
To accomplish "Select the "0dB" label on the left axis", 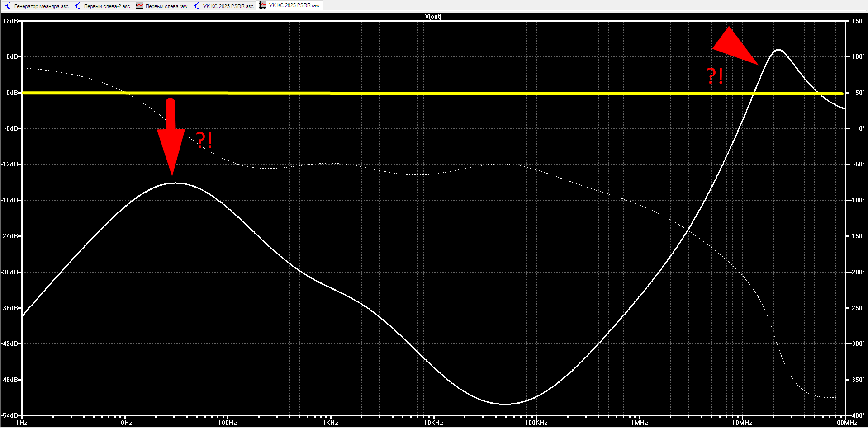I will click(x=12, y=93).
